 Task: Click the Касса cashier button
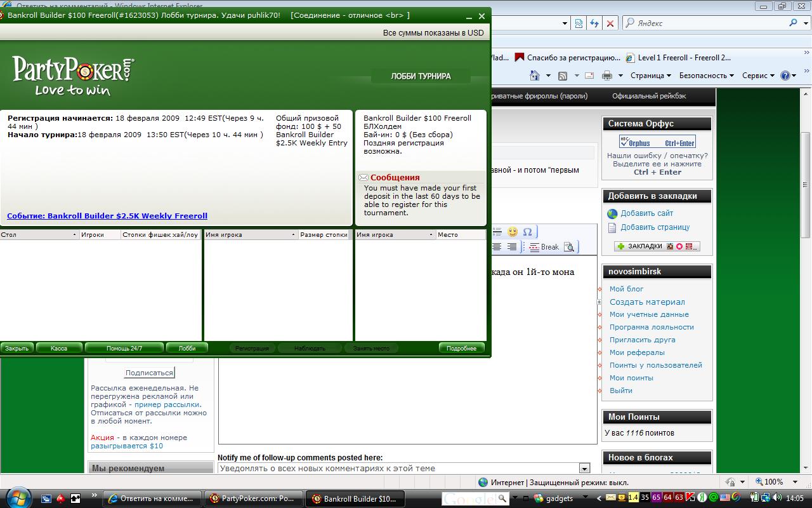click(59, 348)
